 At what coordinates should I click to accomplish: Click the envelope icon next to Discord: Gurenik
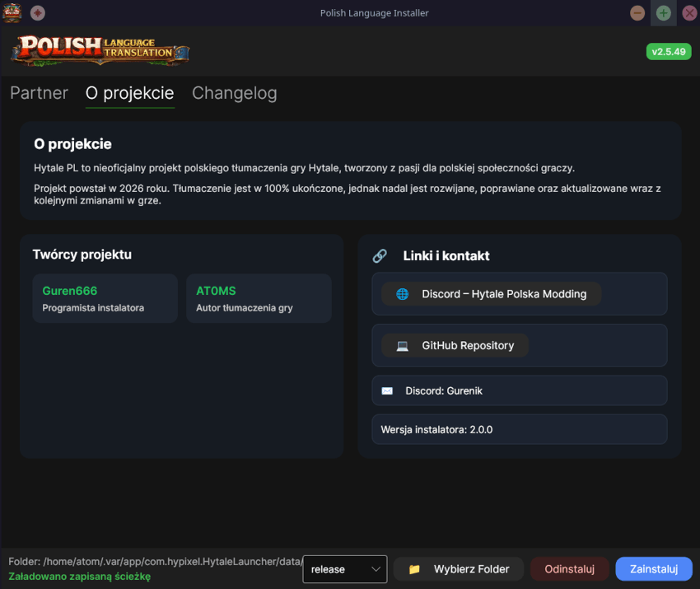(x=387, y=390)
